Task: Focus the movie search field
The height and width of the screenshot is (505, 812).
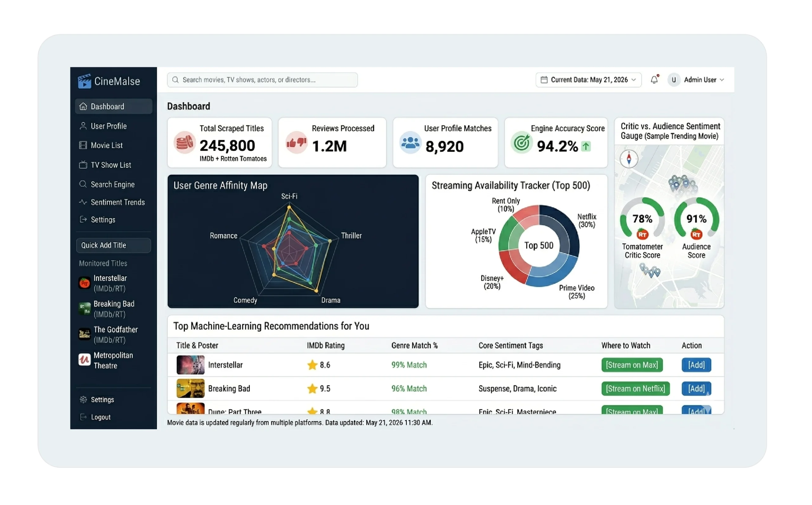Action: point(262,80)
